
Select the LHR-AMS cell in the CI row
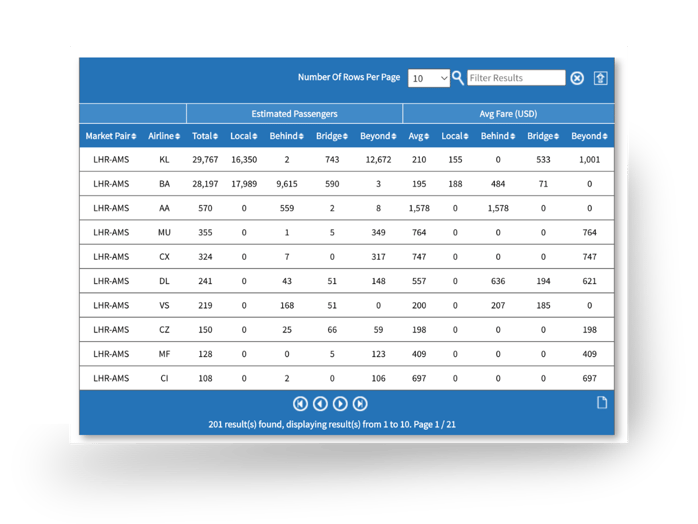111,378
